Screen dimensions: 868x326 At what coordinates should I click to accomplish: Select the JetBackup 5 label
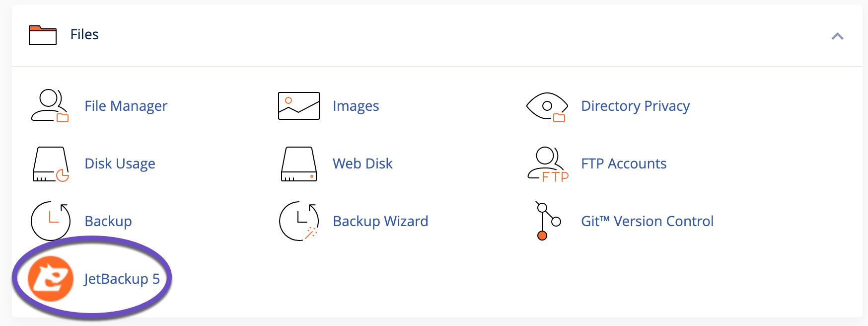[x=121, y=279]
